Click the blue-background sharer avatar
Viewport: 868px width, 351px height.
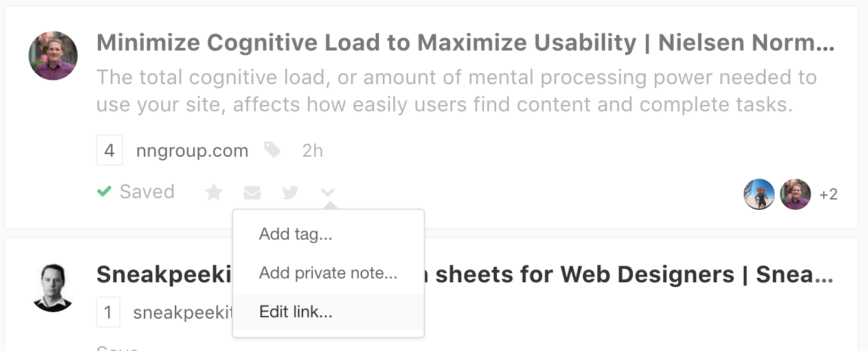click(759, 194)
